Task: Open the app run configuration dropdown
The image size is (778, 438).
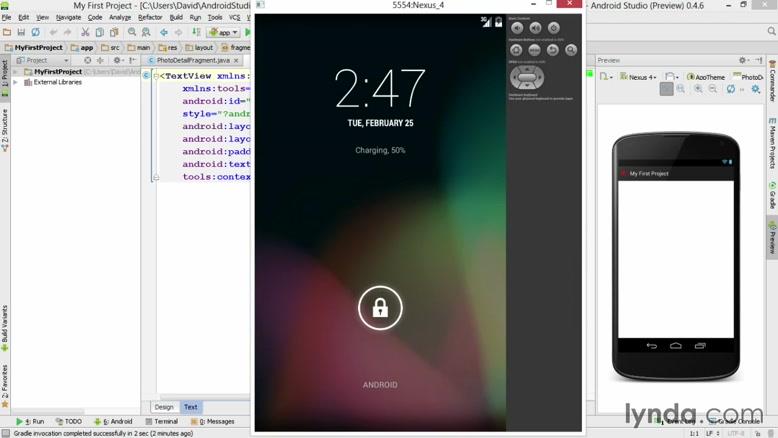Action: click(224, 32)
